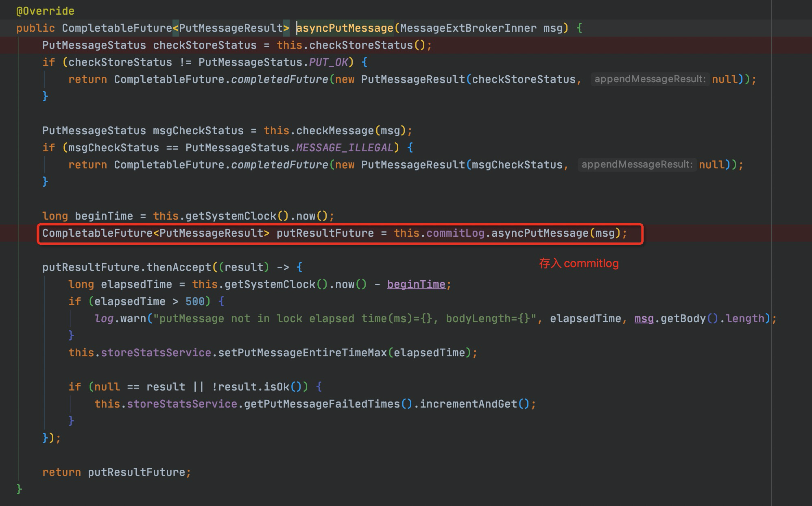Click the underlined beginTime variable

tap(416, 284)
